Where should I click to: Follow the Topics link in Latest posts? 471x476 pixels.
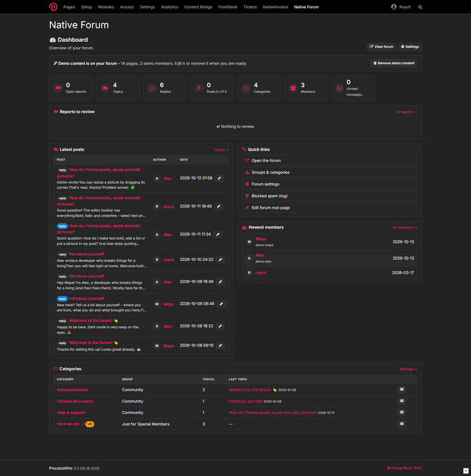tap(221, 150)
